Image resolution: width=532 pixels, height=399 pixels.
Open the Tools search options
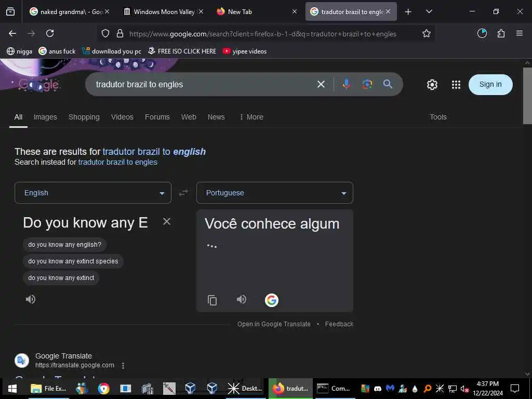[x=438, y=117]
